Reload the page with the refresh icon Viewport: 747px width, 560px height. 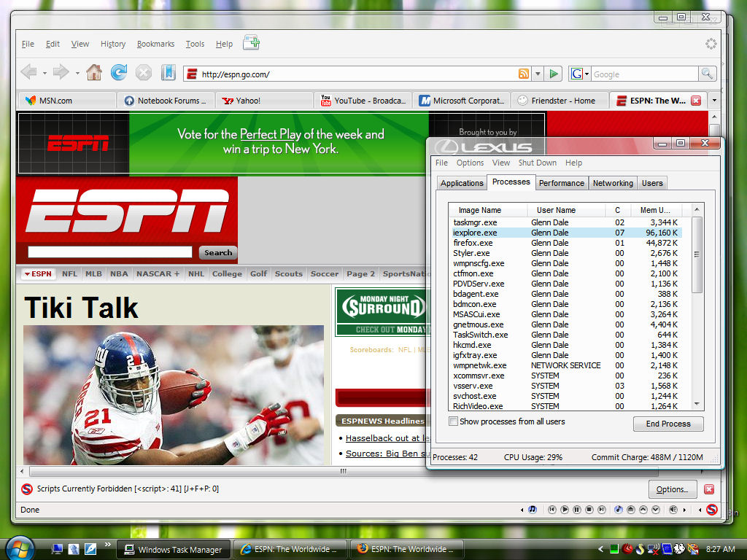(119, 72)
